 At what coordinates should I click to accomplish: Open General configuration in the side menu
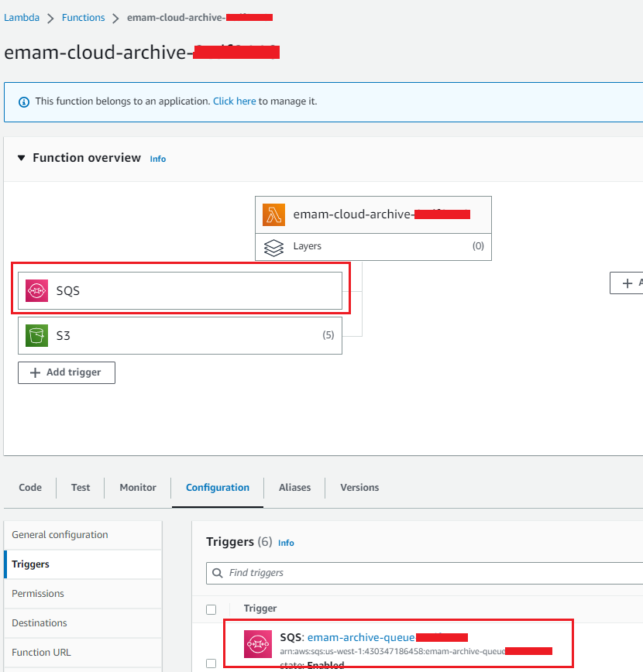click(83, 535)
